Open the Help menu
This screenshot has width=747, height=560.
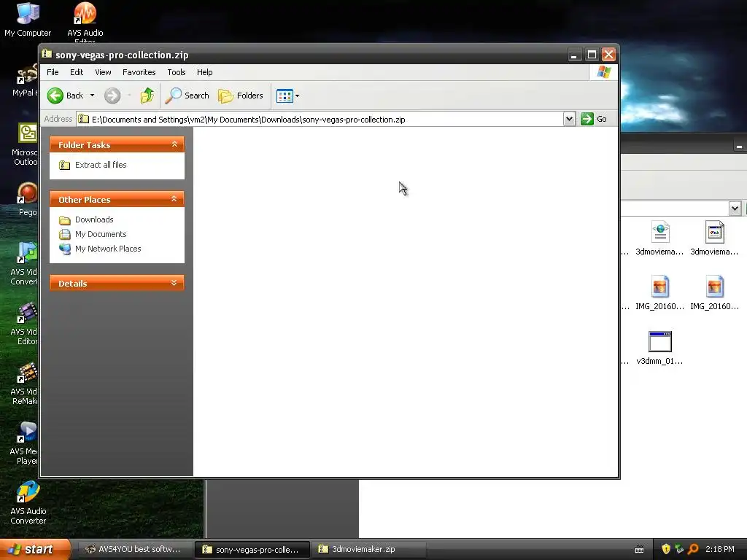point(205,72)
